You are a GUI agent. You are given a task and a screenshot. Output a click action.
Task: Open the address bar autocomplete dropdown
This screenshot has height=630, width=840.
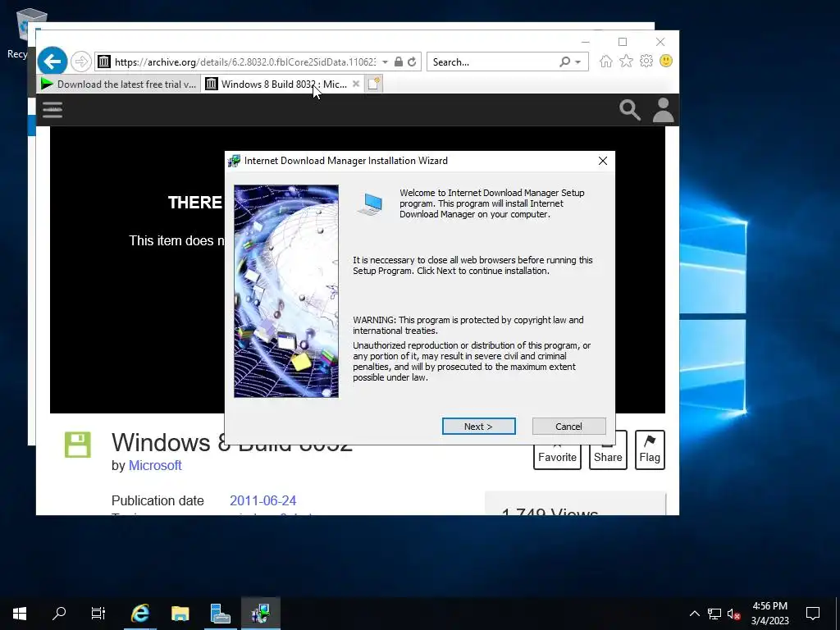[385, 62]
